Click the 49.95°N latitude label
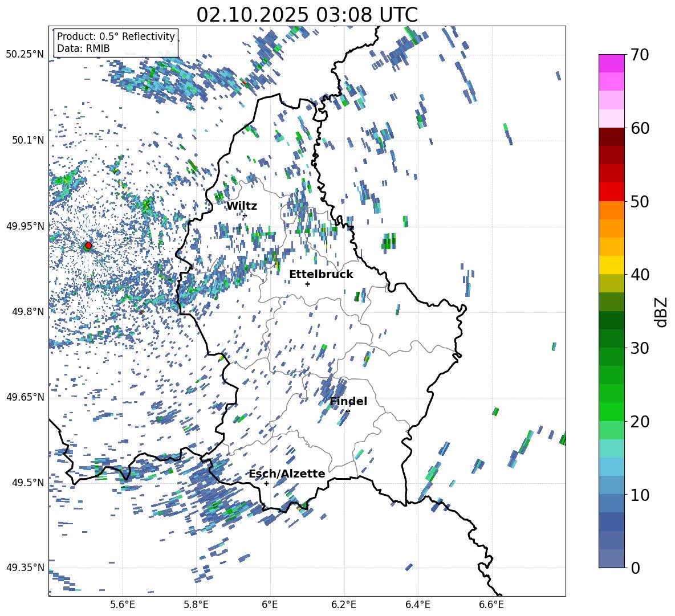 tap(25, 226)
